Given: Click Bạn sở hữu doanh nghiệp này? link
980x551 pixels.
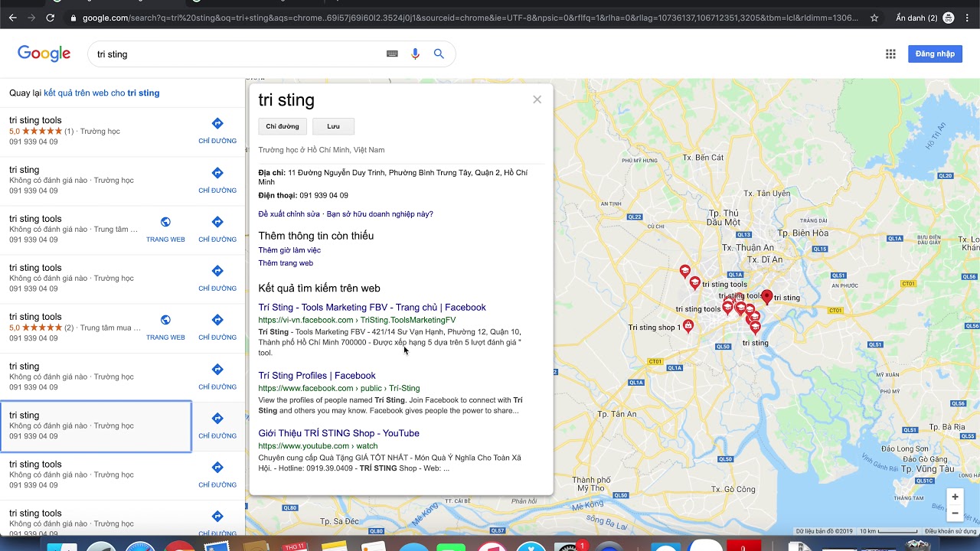Looking at the screenshot, I should 380,214.
